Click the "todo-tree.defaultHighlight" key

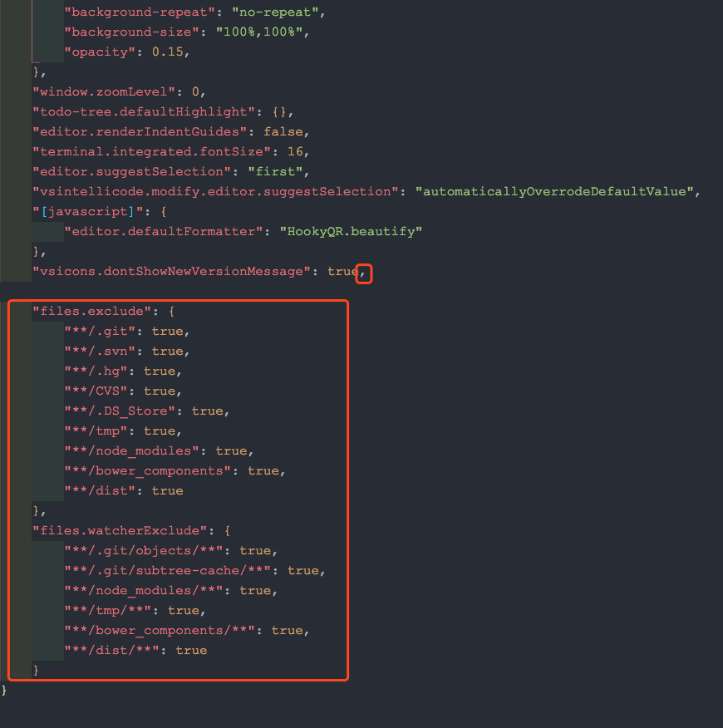[x=144, y=111]
